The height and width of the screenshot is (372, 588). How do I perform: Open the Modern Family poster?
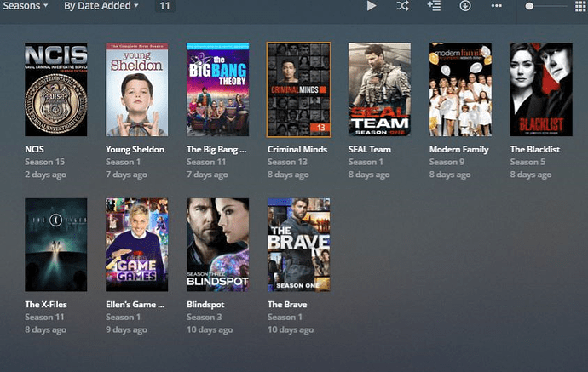pos(460,89)
